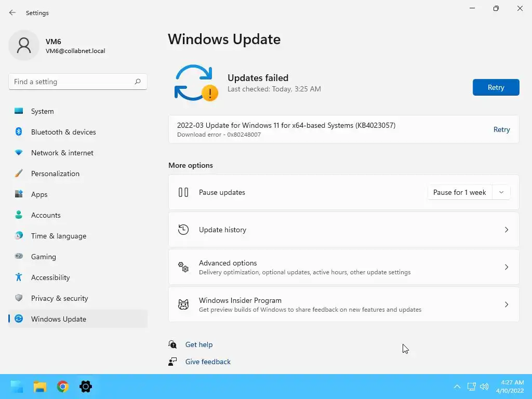This screenshot has width=532, height=399.
Task: Click the Update history clock icon
Action: click(183, 230)
